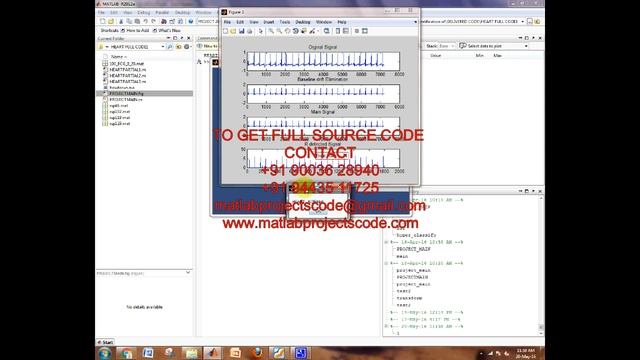Viewport: 640px width, 360px height.
Task: Expand the file details panel chevron
Action: tap(188, 272)
